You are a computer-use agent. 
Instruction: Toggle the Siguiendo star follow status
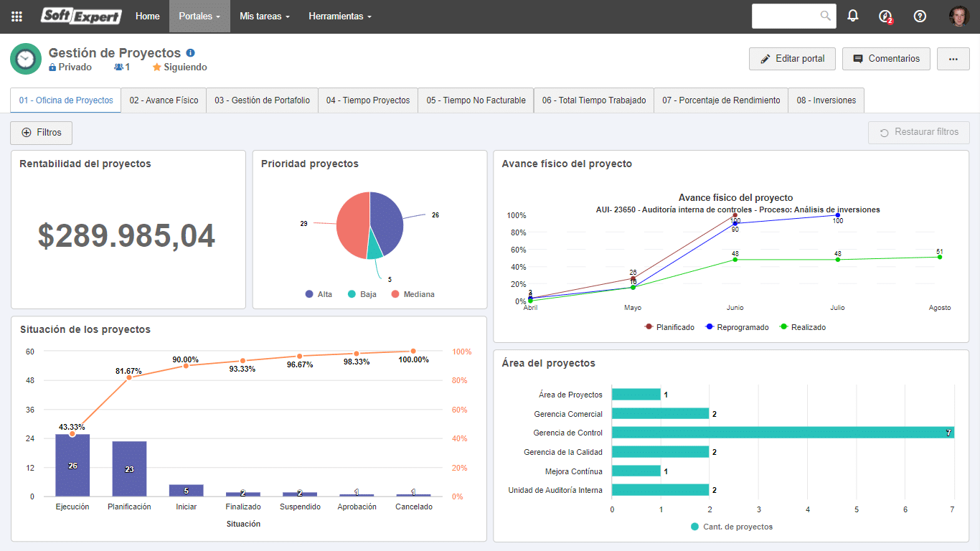point(179,67)
